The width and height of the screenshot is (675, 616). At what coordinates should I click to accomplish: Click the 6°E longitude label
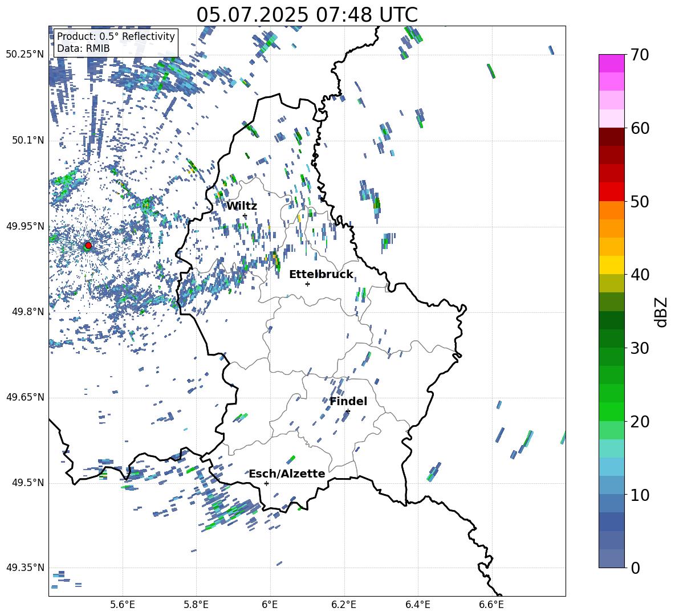(x=270, y=605)
